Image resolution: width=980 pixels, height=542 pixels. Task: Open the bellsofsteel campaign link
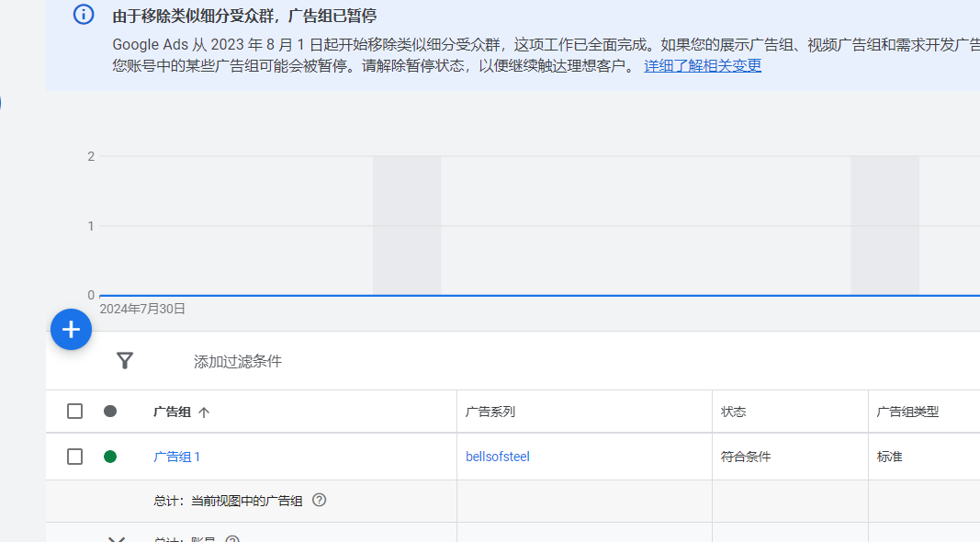[x=498, y=457]
